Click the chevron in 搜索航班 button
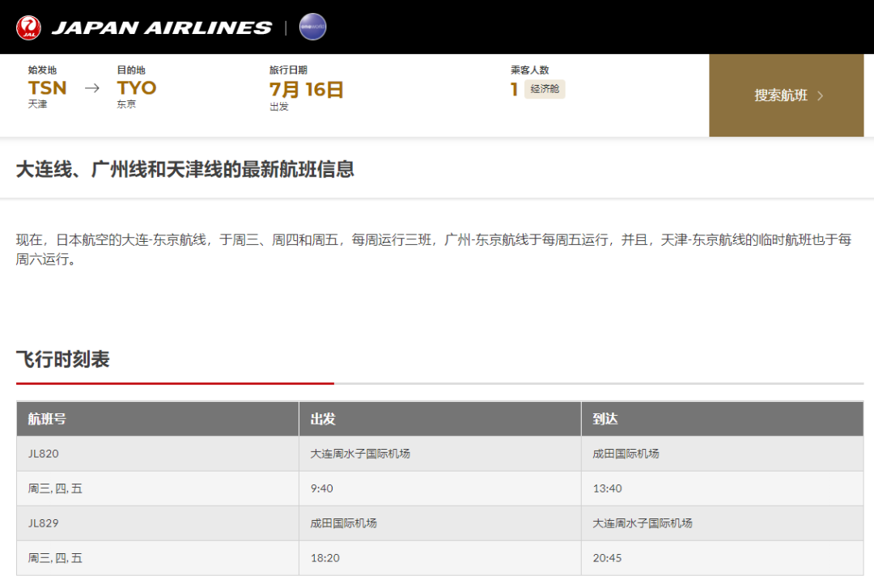The height and width of the screenshot is (588, 874). pyautogui.click(x=820, y=96)
